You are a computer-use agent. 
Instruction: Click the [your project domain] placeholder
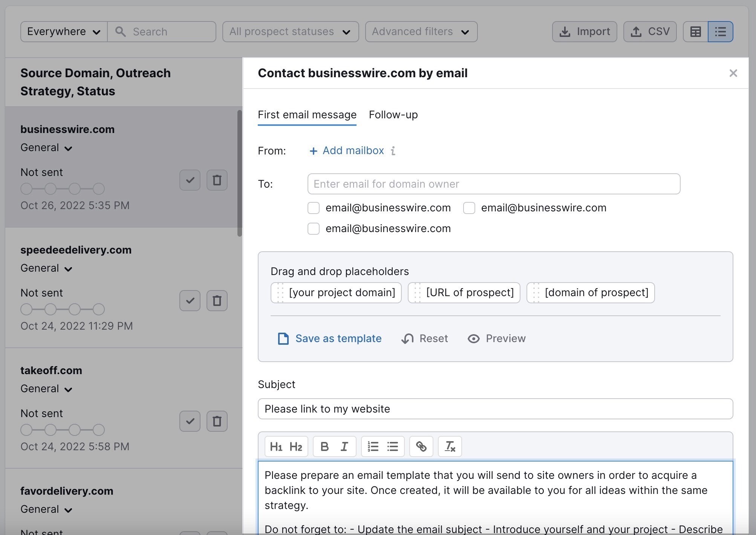[336, 293]
